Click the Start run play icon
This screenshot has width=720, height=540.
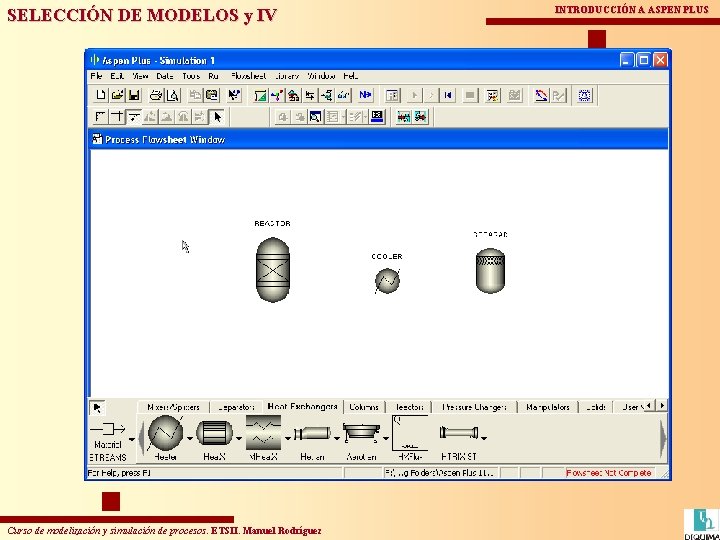(414, 95)
